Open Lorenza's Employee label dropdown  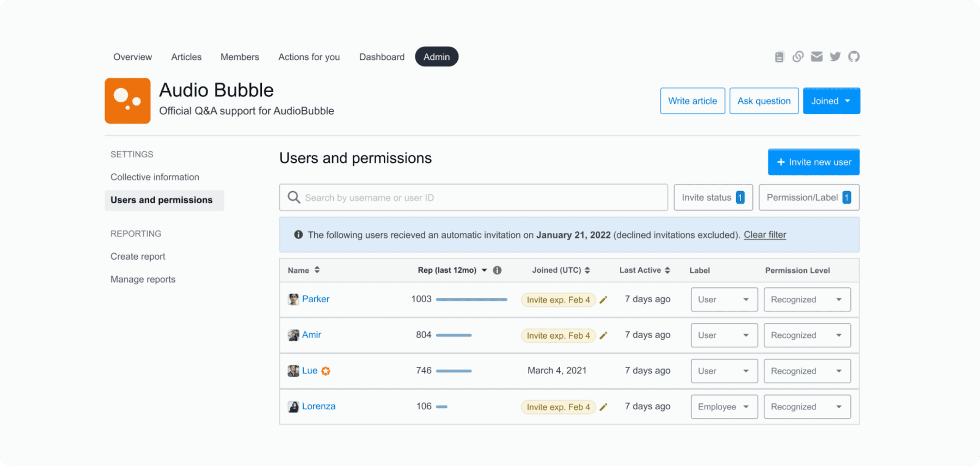point(724,407)
